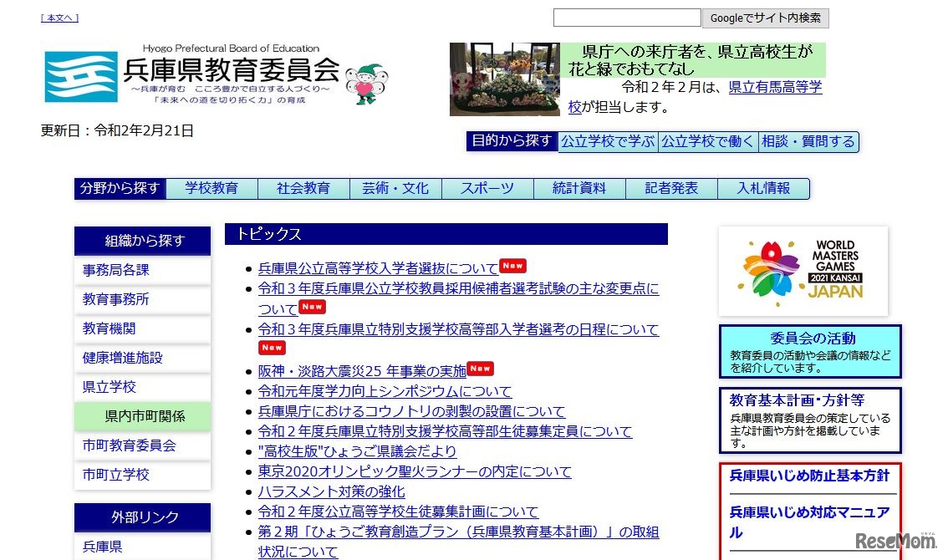Image resolution: width=948 pixels, height=560 pixels.
Task: Expand the 組織から探す section
Action: 142,241
